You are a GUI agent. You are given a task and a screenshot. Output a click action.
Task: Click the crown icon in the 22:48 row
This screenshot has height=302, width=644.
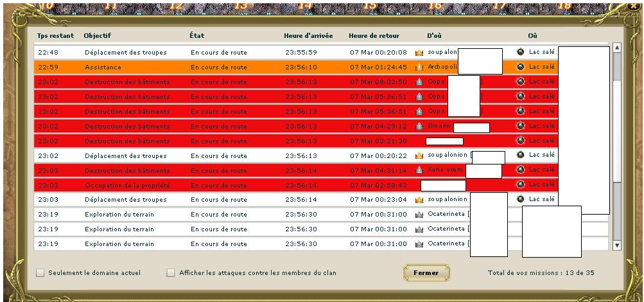pos(419,52)
